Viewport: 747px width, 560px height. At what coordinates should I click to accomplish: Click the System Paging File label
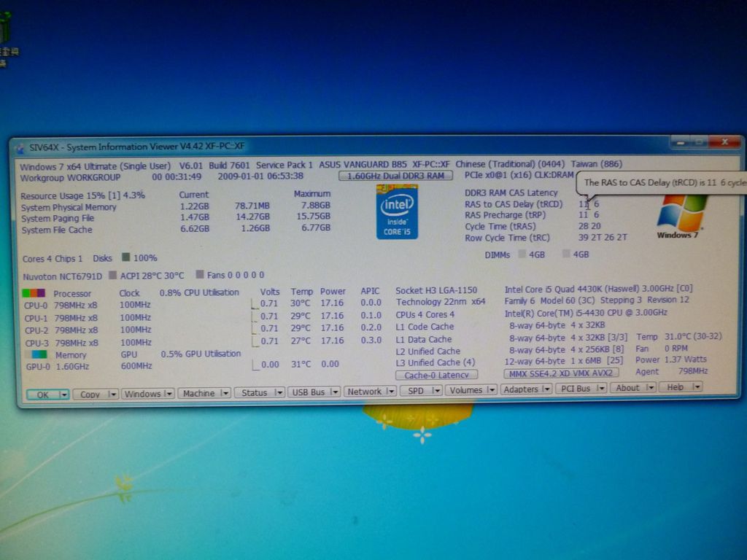pos(58,218)
